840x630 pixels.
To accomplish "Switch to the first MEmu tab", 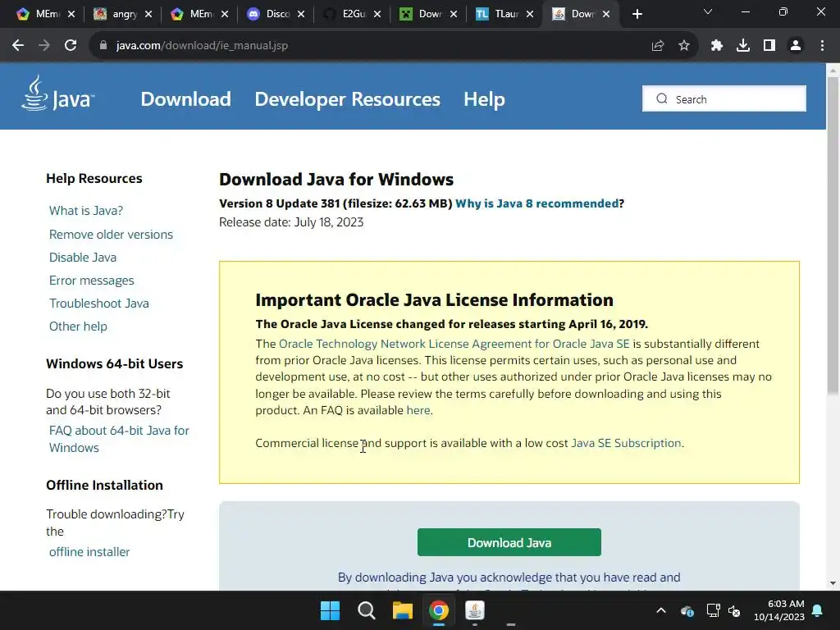I will [x=46, y=15].
